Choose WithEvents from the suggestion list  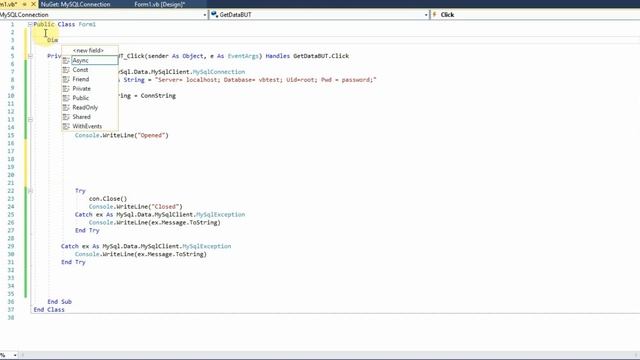click(87, 126)
